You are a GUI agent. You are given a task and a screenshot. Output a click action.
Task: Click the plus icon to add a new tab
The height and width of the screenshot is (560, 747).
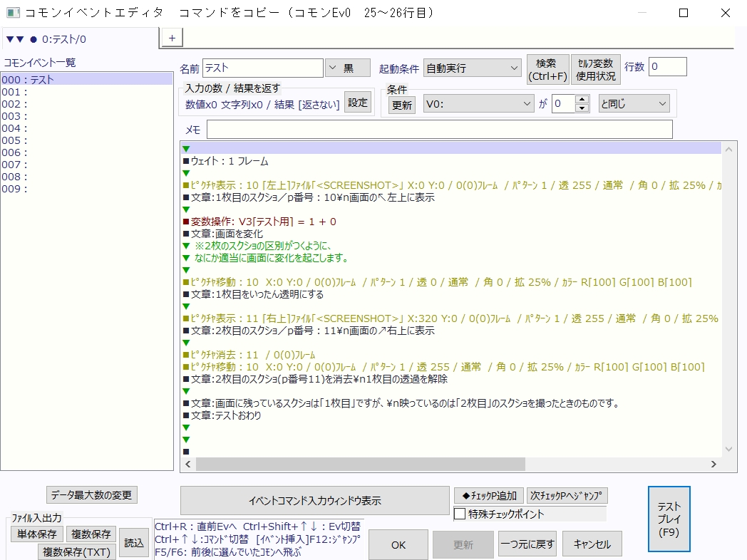pyautogui.click(x=172, y=37)
